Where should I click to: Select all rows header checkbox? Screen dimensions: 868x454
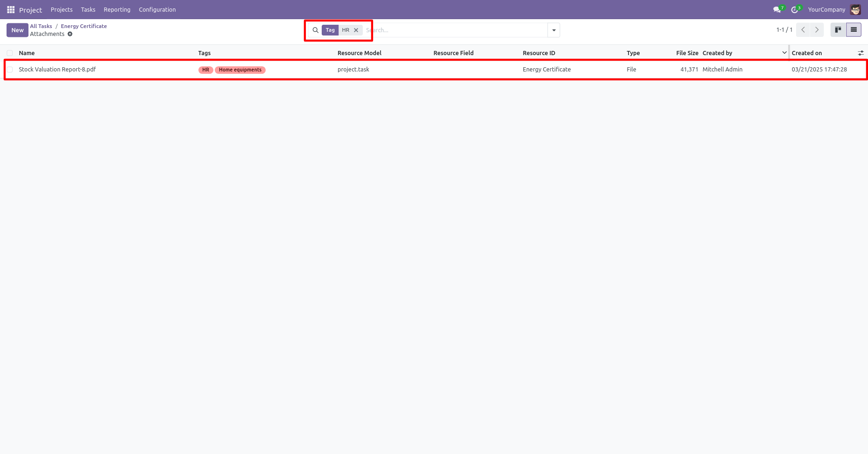pos(10,53)
